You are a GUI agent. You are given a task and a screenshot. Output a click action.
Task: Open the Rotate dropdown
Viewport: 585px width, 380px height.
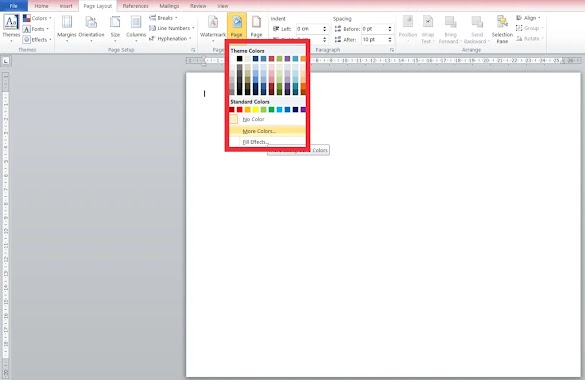click(x=529, y=38)
